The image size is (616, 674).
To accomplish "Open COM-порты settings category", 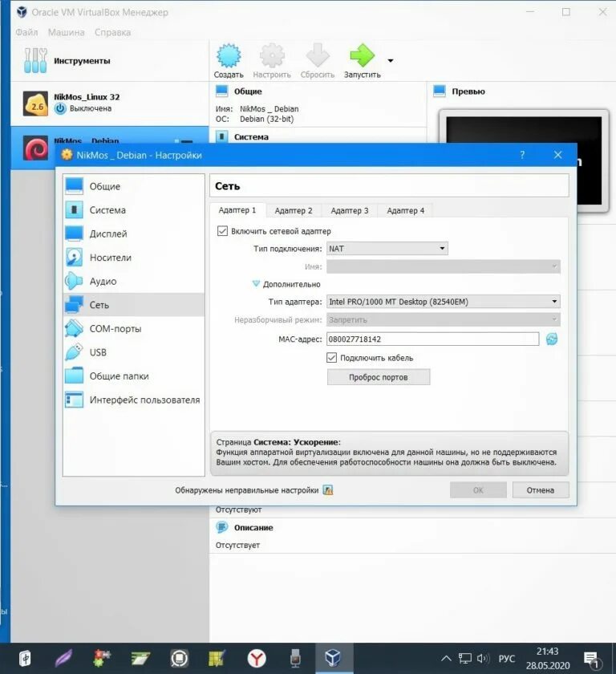I will point(134,328).
